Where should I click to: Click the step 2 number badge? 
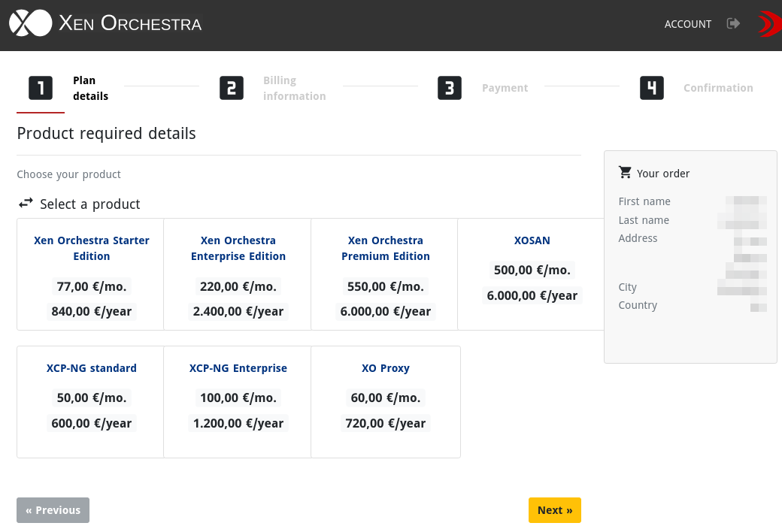232,88
